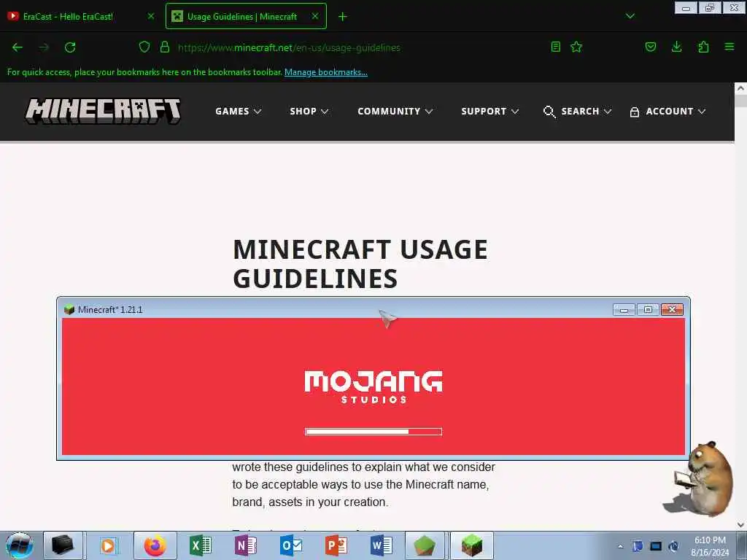Open the ACCOUNT dropdown

[676, 112]
